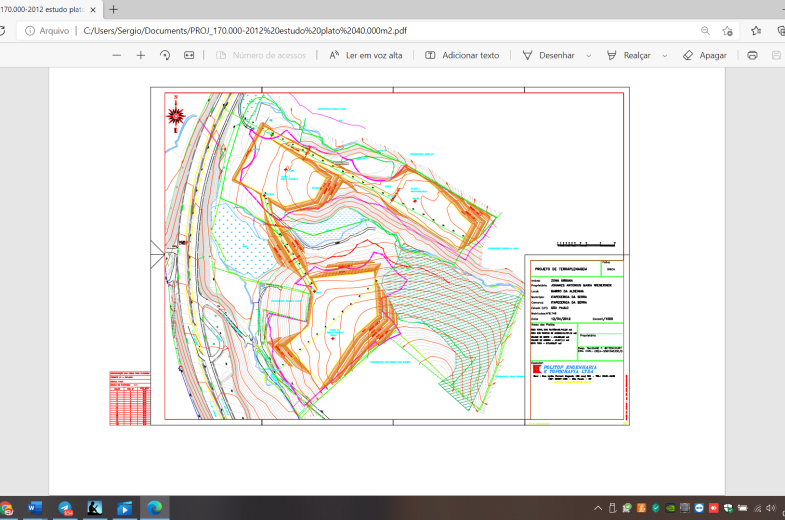The image size is (785, 520).
Task: Open a new browser tab
Action: [113, 9]
